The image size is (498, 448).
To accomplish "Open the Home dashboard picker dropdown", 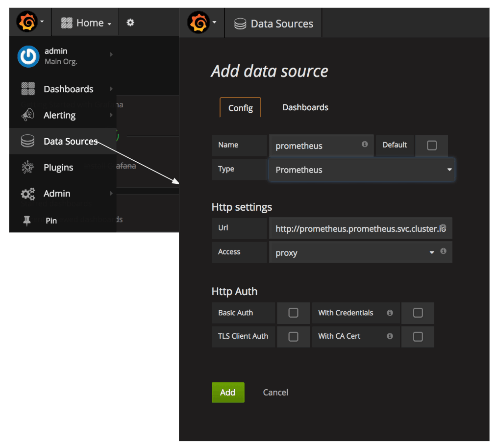I will [86, 23].
